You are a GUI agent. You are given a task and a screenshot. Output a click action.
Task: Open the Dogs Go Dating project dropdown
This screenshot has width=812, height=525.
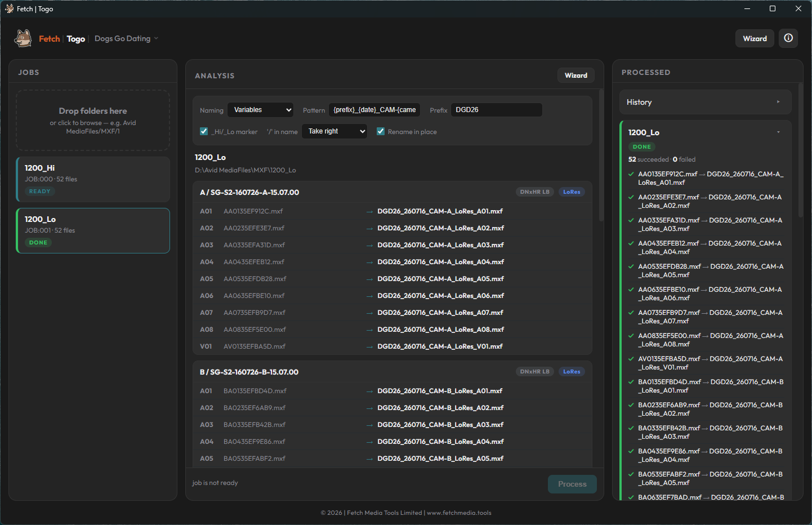(x=126, y=38)
